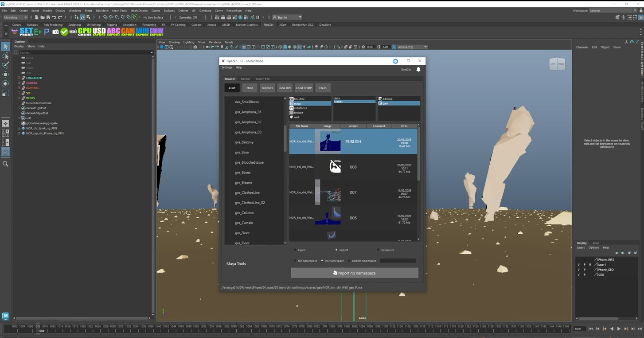
Task: Switch to the Recent tab in PipeZer
Action: [245, 79]
